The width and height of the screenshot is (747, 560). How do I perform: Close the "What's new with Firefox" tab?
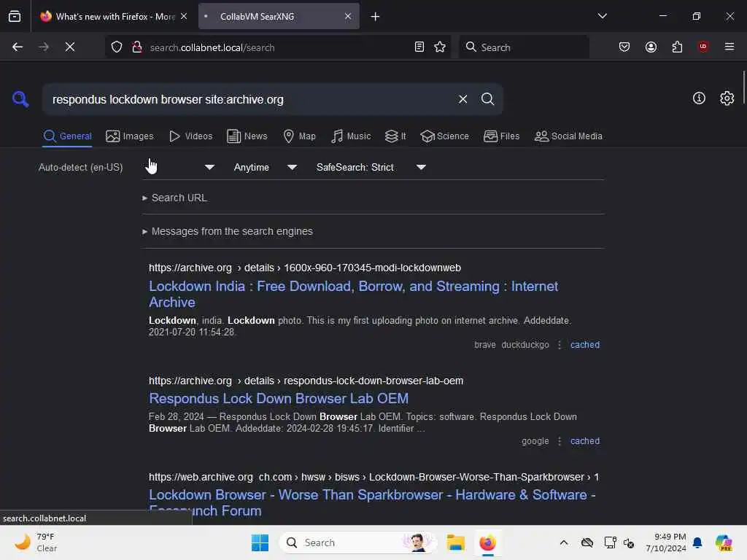tap(184, 17)
